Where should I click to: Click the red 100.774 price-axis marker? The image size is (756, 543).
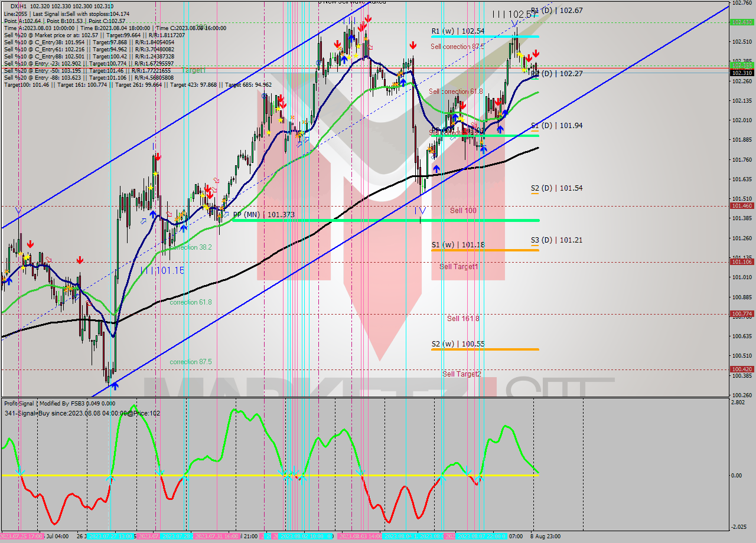[742, 314]
